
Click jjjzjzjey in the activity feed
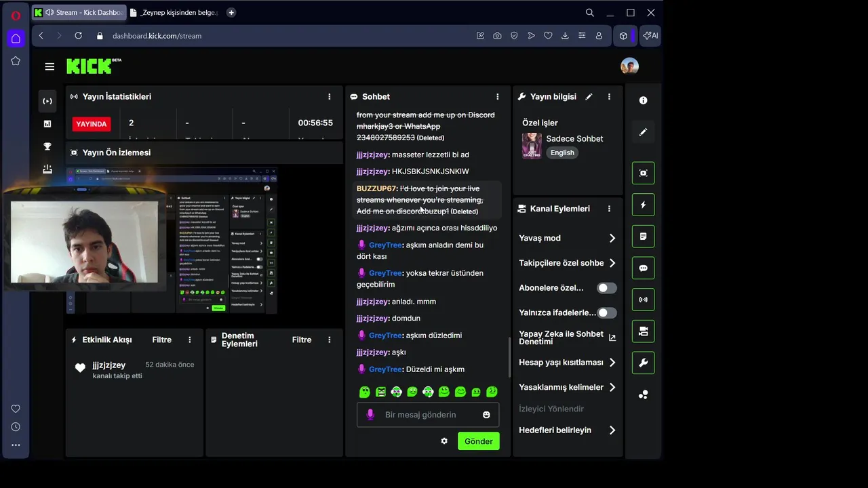tap(108, 365)
